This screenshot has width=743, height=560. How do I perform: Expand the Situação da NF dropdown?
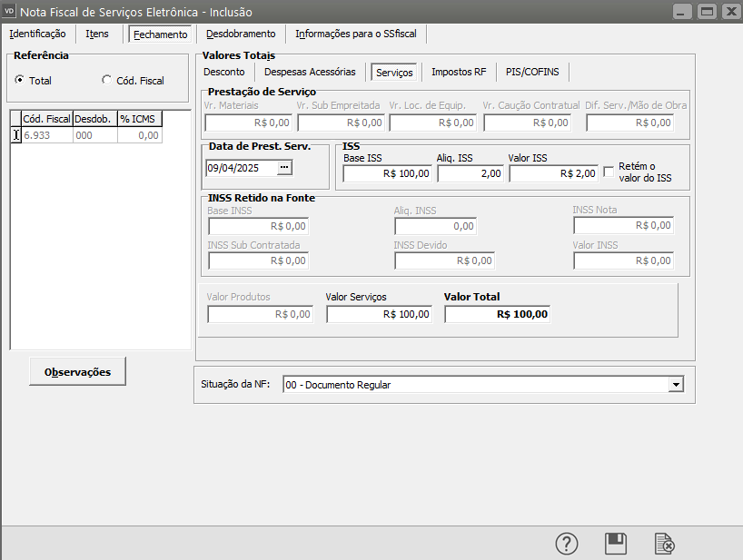click(x=675, y=385)
